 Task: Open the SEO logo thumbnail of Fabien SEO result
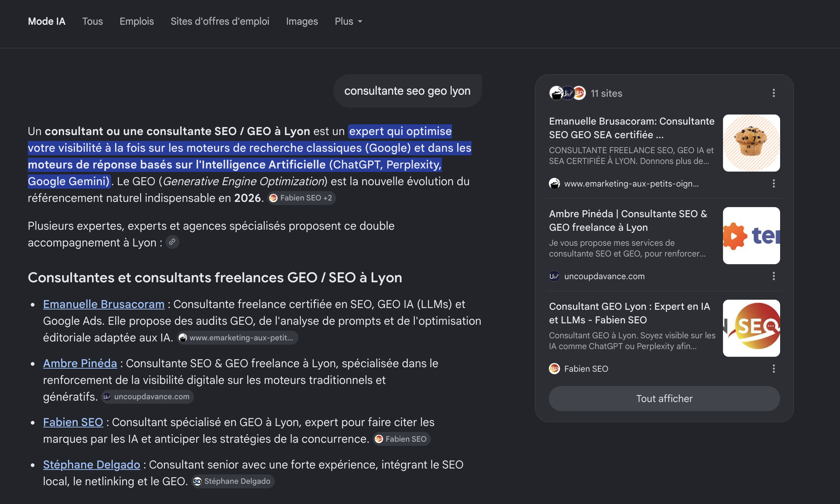(751, 328)
